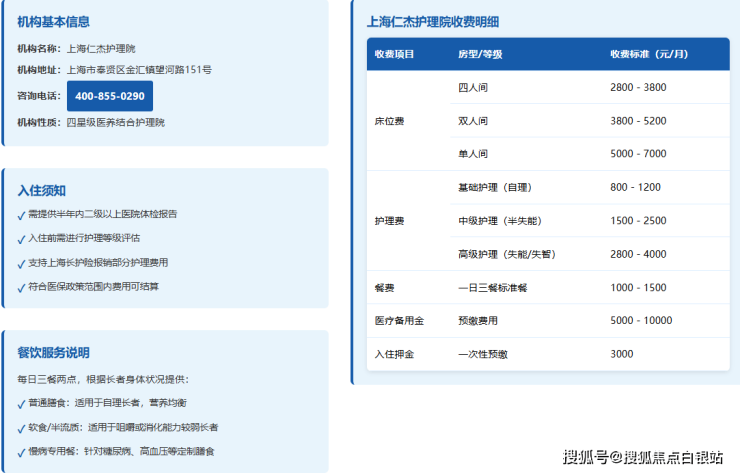Select the 3800 - 5200 price

pos(638,121)
